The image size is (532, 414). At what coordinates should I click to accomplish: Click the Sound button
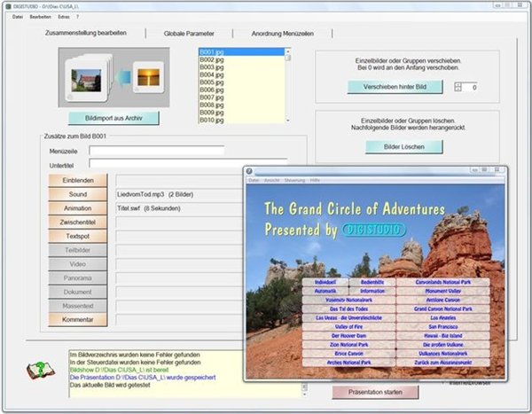click(x=78, y=193)
